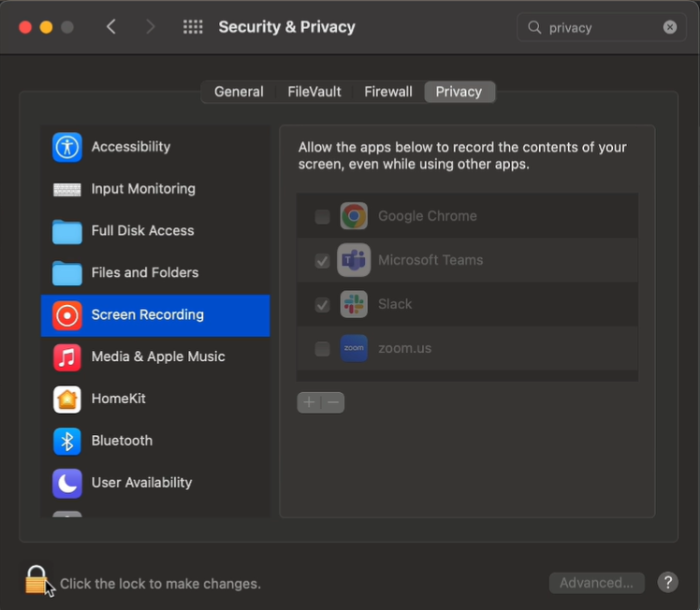Uncheck the Microsoft Teams checkbox
The image size is (700, 610).
(323, 261)
